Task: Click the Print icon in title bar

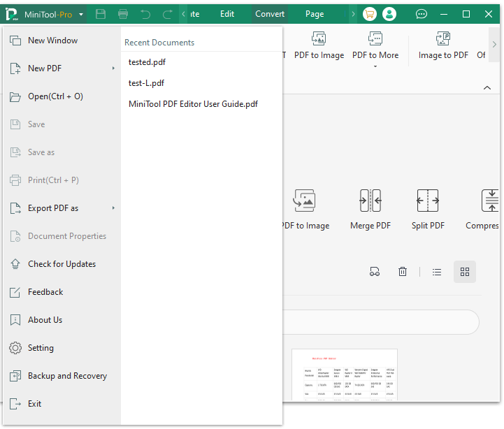Action: 123,14
